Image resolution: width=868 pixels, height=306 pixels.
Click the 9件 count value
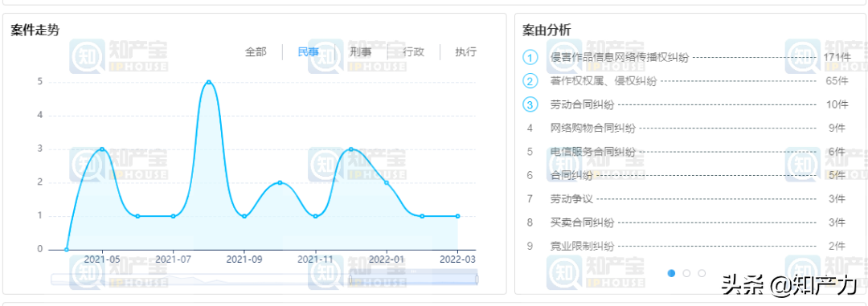tap(837, 129)
